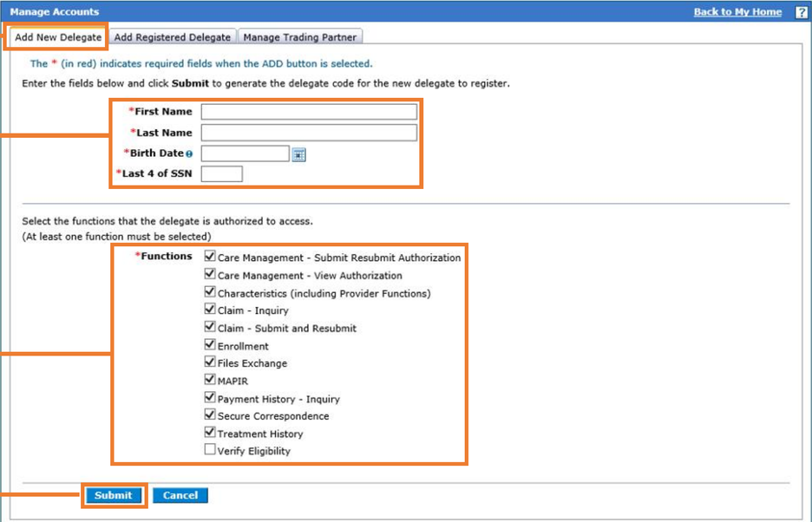
Task: Uncheck the Enrollment checkbox
Action: click(x=210, y=344)
